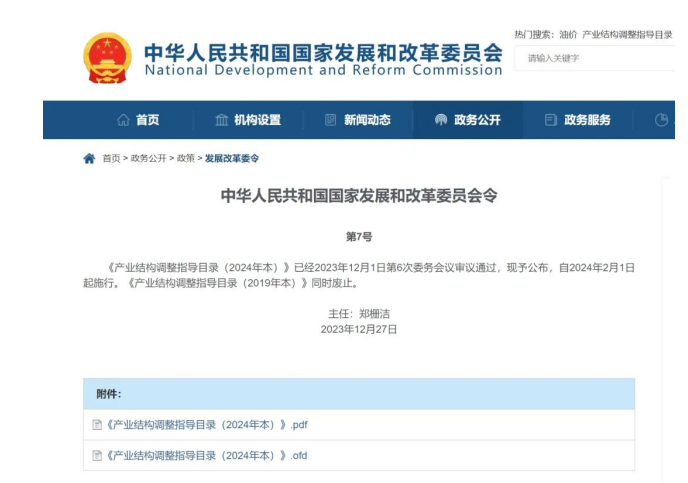The width and height of the screenshot is (688, 483).
Task: Click hot search term 产业结构调整指导目录
Action: 627,35
